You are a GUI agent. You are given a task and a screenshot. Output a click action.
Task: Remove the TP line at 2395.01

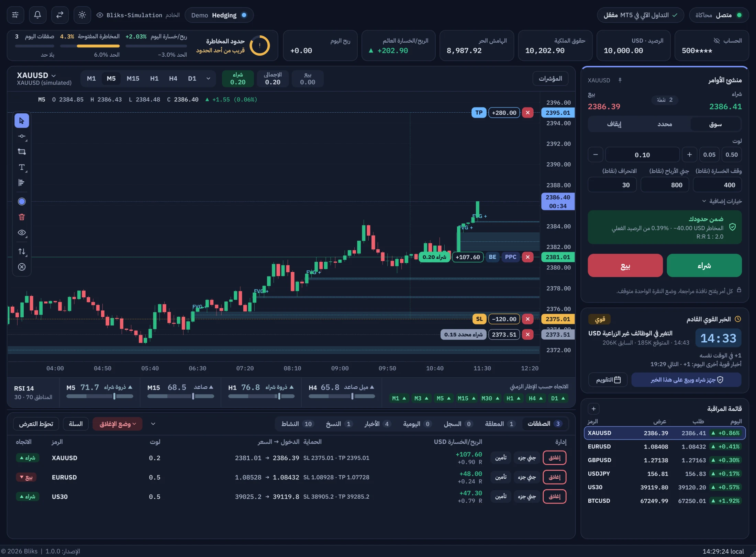(527, 113)
